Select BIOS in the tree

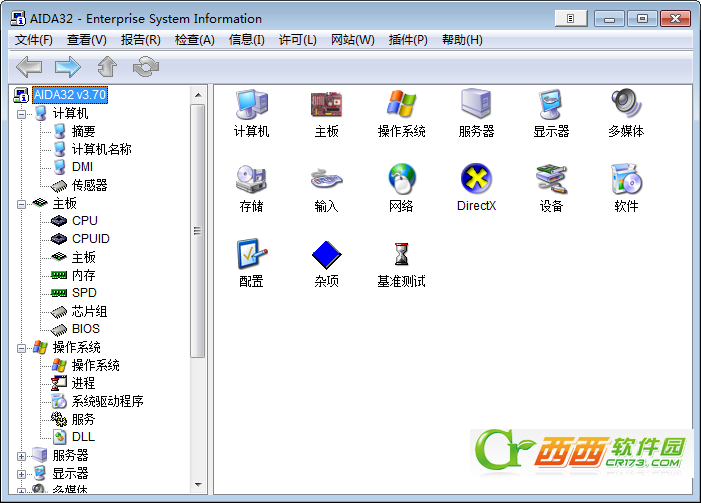[x=85, y=329]
